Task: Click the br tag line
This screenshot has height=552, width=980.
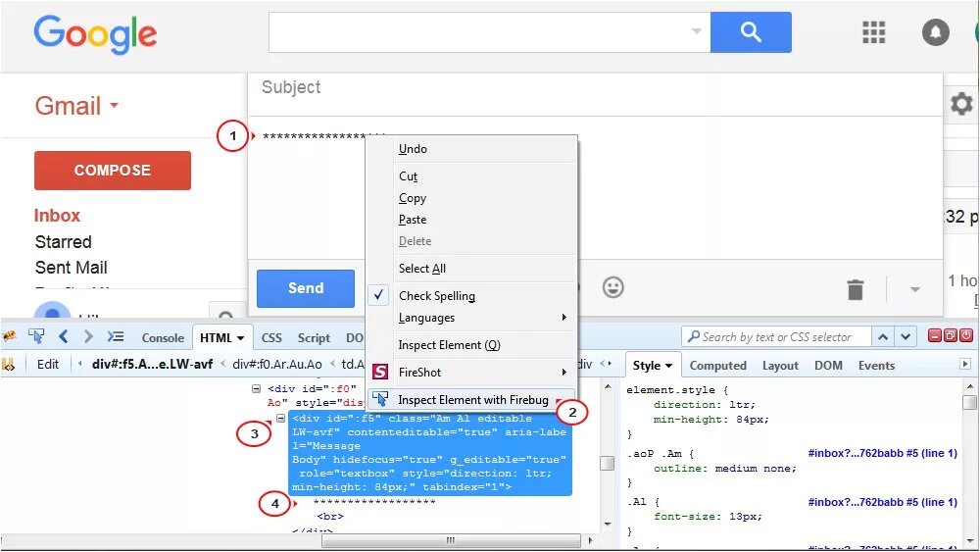Action: coord(330,517)
